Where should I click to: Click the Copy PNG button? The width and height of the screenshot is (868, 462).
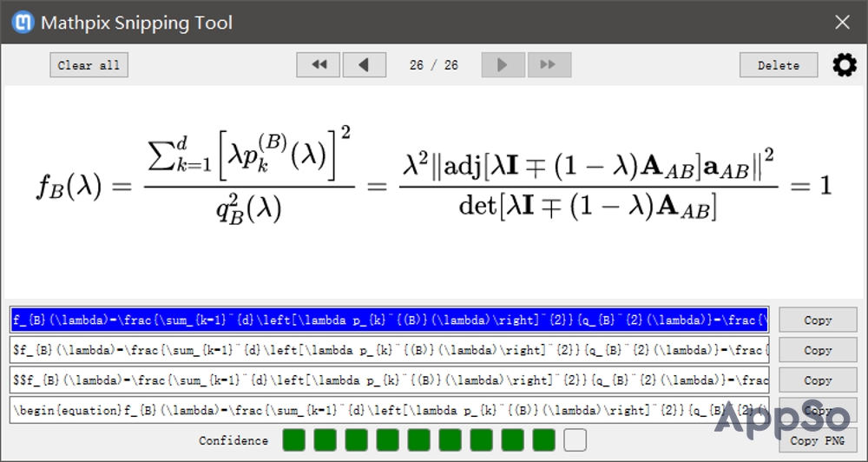(x=818, y=440)
